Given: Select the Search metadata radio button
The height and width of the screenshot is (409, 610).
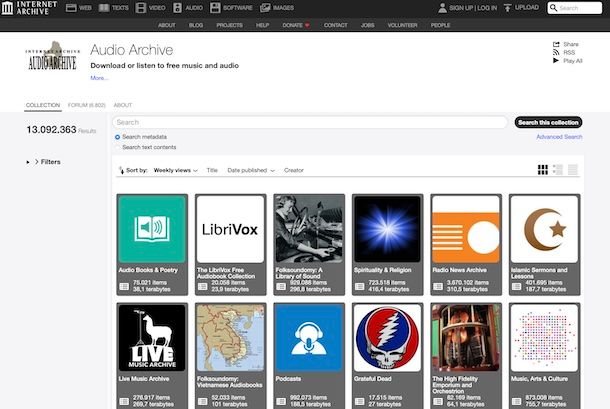Looking at the screenshot, I should pos(117,137).
